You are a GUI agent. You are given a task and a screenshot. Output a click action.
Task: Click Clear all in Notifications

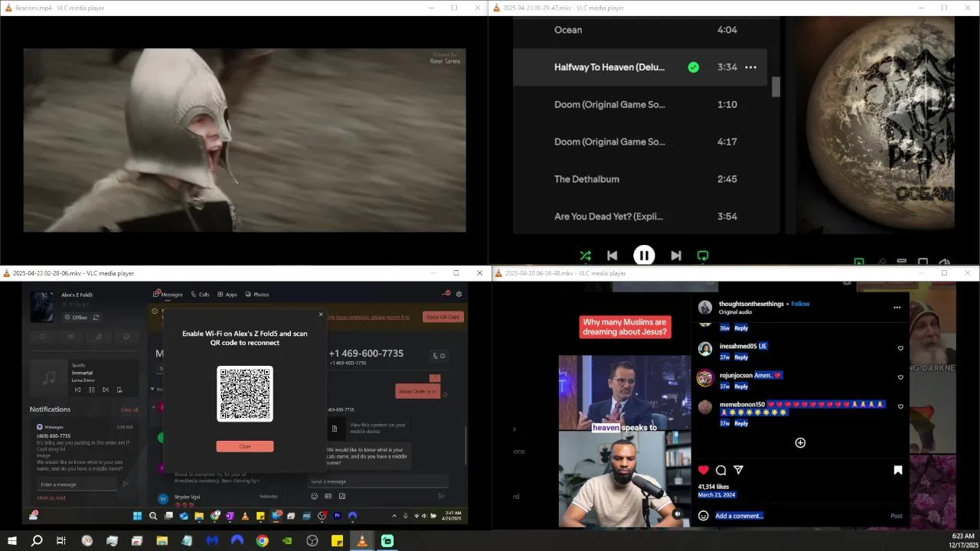[129, 410]
